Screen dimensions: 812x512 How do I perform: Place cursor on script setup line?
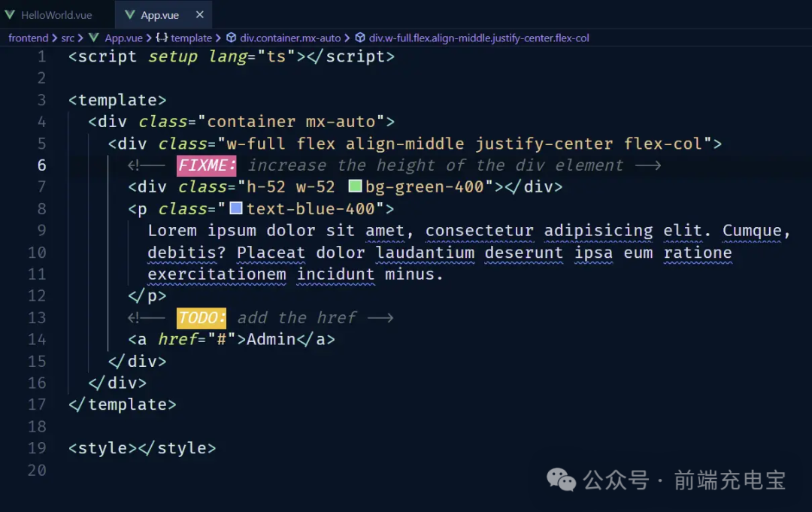pos(231,56)
